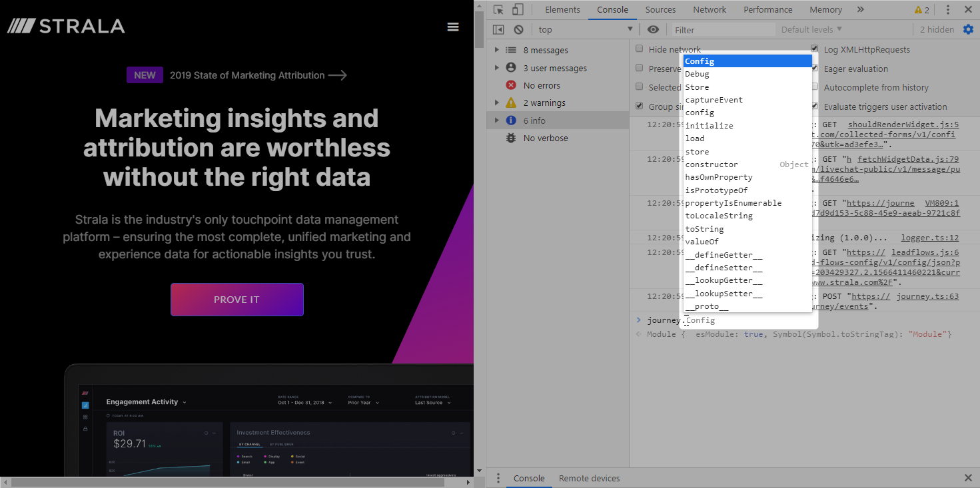This screenshot has width=980, height=488.
Task: Open the Strala hamburger menu
Action: [x=453, y=27]
